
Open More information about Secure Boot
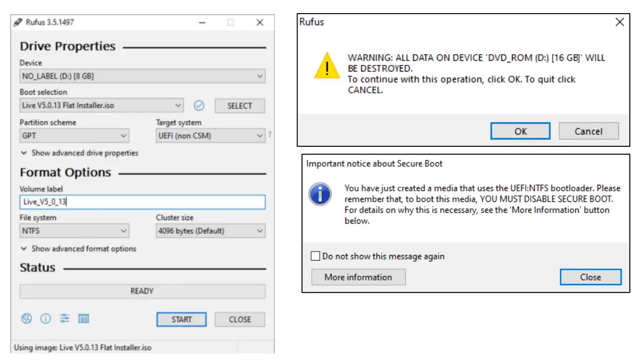pyautogui.click(x=358, y=277)
